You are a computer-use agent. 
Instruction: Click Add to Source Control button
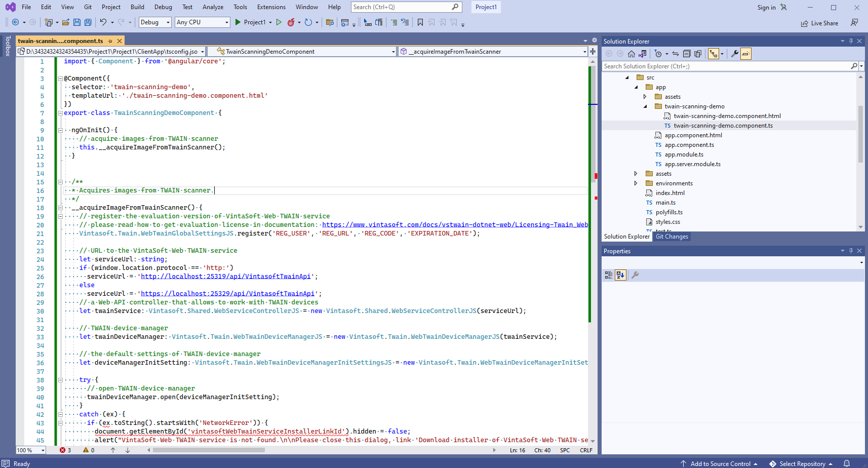point(720,464)
